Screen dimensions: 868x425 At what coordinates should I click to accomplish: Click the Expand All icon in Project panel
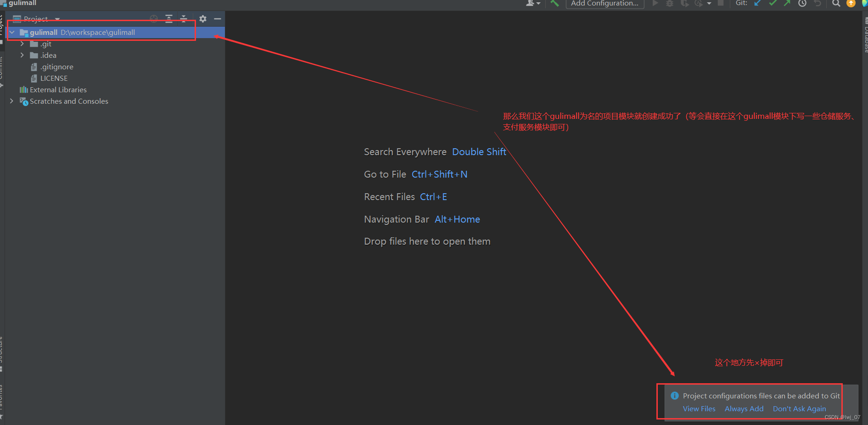coord(169,19)
